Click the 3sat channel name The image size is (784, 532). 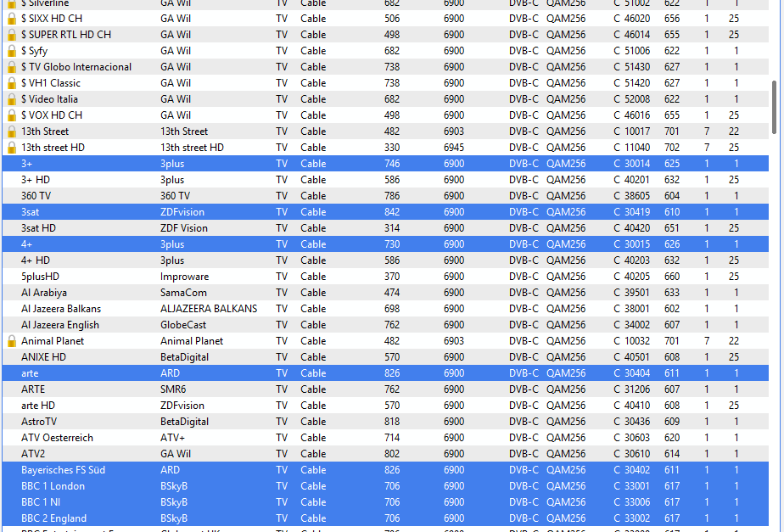pos(30,212)
